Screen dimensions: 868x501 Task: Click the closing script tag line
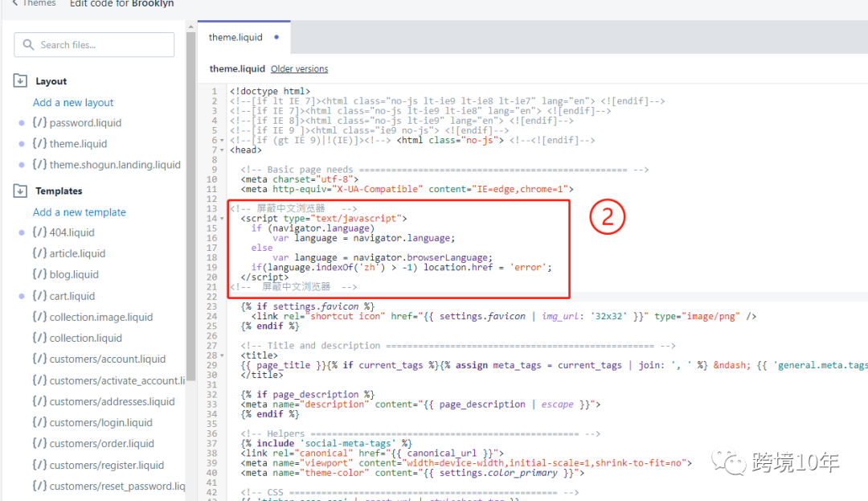click(264, 277)
